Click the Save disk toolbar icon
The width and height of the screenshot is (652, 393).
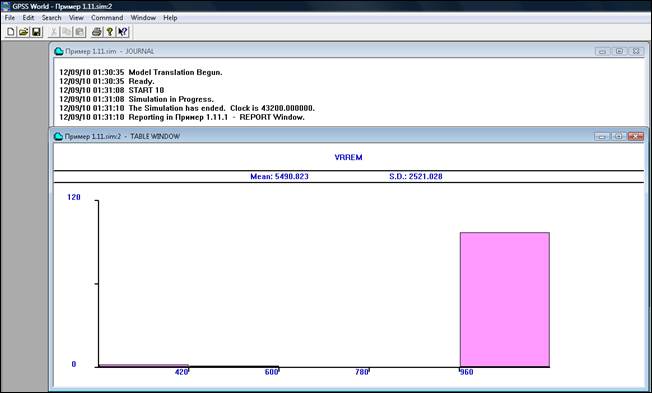pos(37,32)
